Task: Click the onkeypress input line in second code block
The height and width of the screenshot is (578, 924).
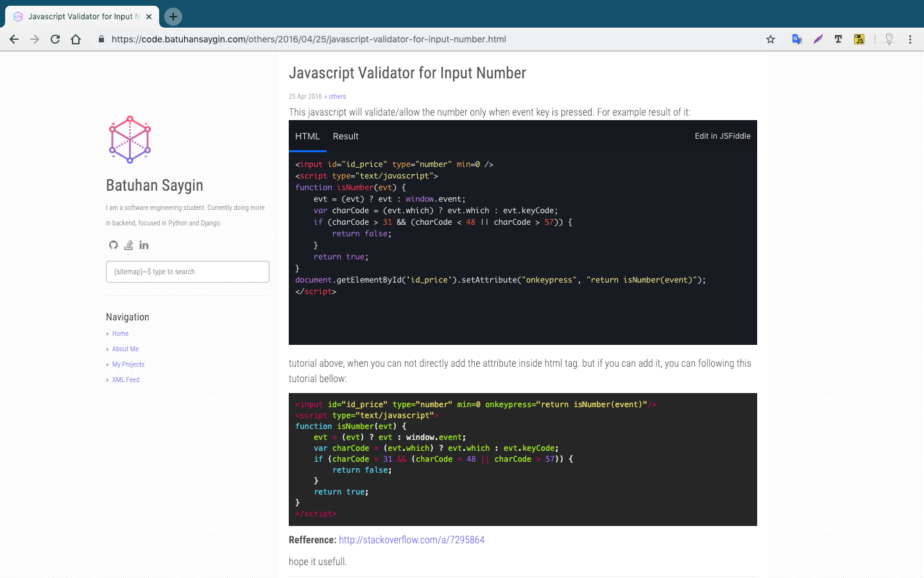Action: pos(475,405)
